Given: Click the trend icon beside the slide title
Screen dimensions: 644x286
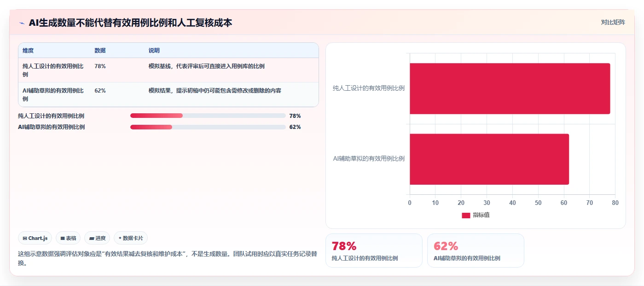Looking at the screenshot, I should (x=22, y=23).
